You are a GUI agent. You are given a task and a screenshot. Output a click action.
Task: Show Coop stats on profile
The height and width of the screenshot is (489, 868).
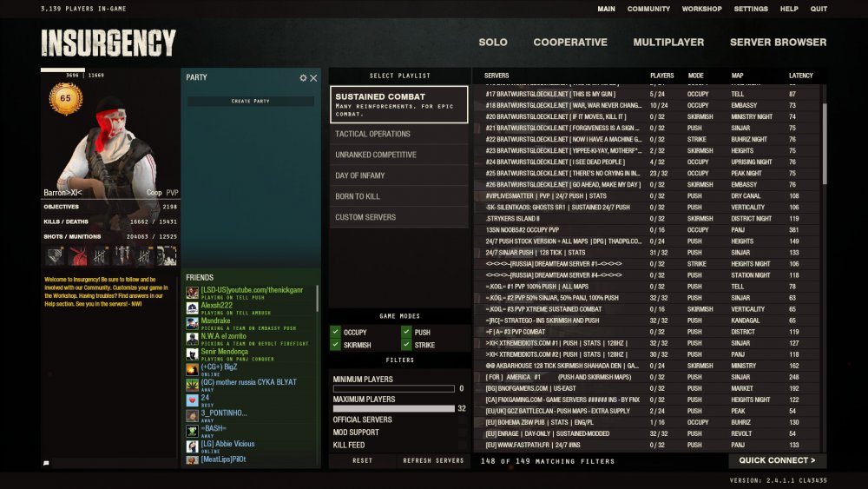coord(155,193)
